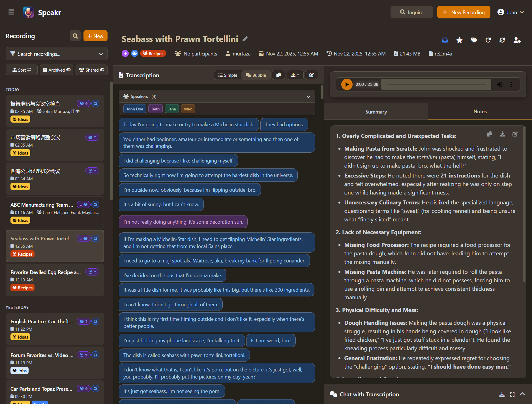The width and height of the screenshot is (532, 404).
Task: Open the John account menu
Action: [x=511, y=12]
